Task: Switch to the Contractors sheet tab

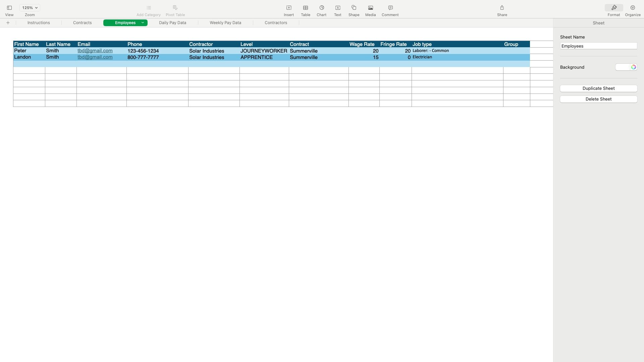Action: [x=276, y=23]
